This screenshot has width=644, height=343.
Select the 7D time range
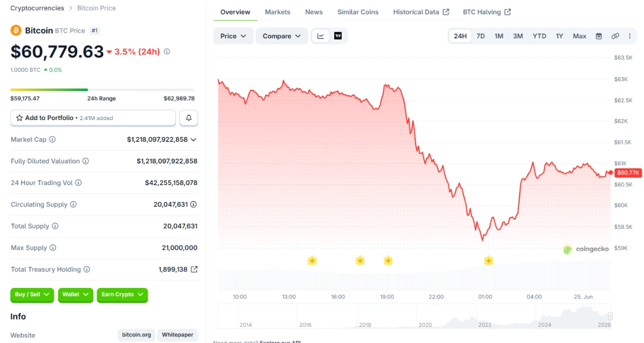pos(481,36)
